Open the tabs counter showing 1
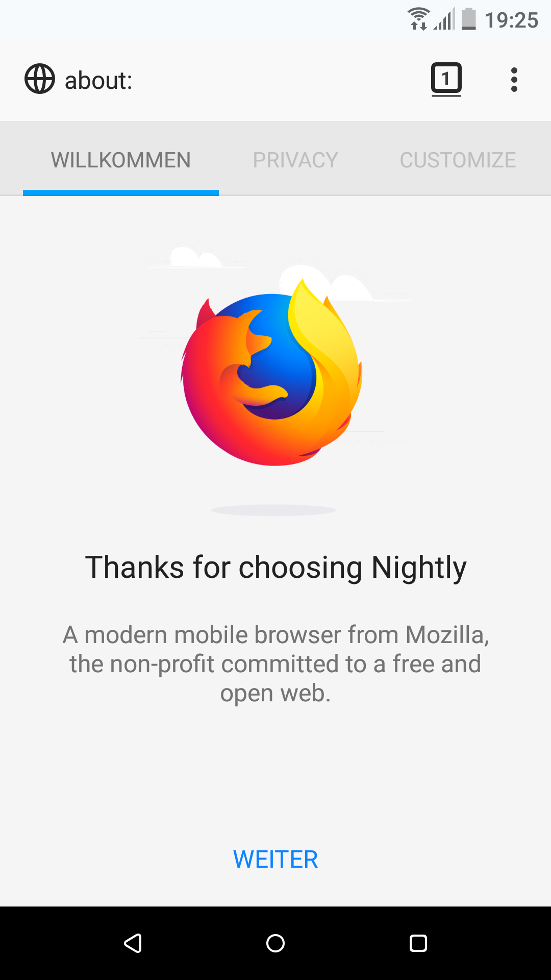Screen dimensions: 551x980 pyautogui.click(x=446, y=80)
